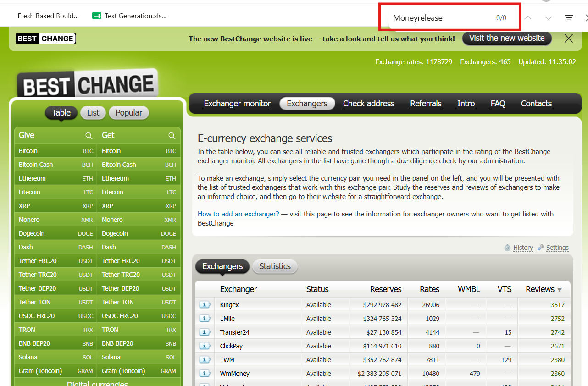Select Solana in the Give column
Image resolution: width=588 pixels, height=386 pixels.
click(55, 357)
